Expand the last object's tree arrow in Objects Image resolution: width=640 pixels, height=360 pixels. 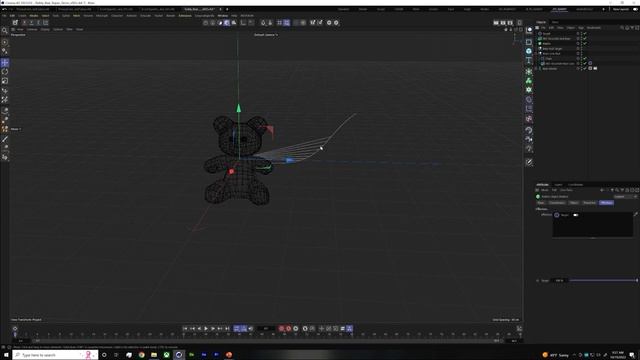point(537,69)
